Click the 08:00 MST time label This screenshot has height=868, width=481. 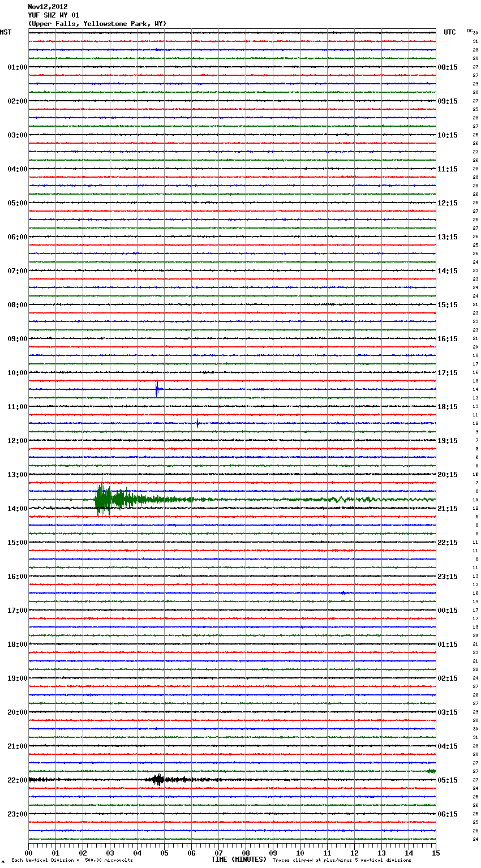pos(17,305)
